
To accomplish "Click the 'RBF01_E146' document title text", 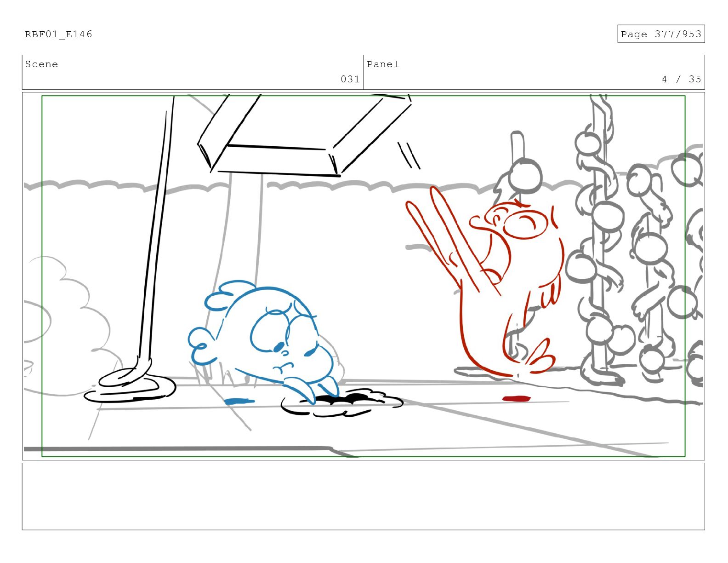I will pyautogui.click(x=58, y=34).
